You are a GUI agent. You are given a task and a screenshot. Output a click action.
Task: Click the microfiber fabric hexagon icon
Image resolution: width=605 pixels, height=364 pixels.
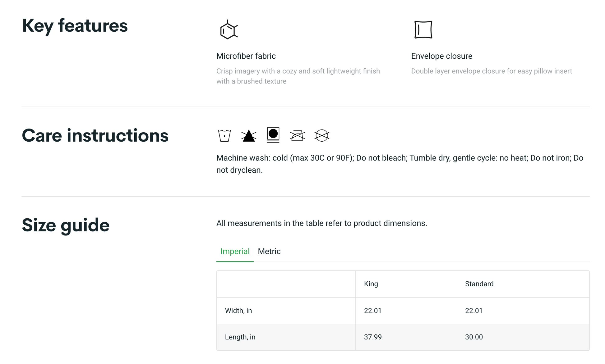point(229,30)
